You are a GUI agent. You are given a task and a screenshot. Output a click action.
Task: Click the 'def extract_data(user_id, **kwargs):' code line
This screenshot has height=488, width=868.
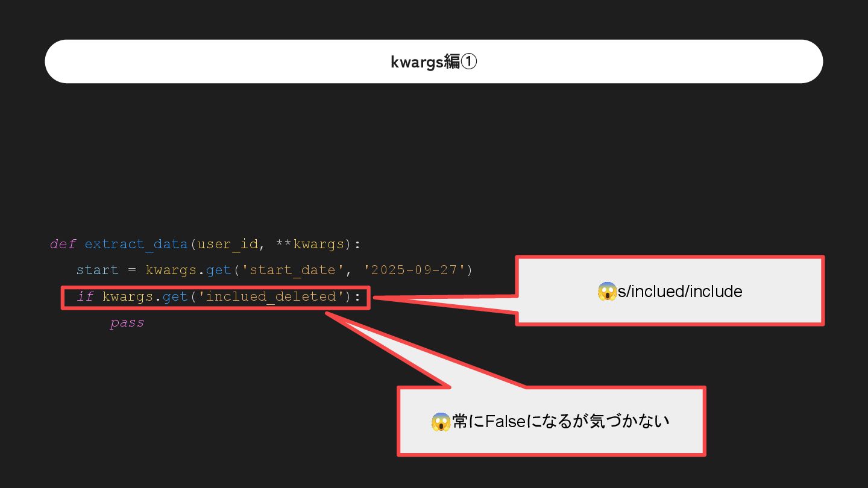pyautogui.click(x=205, y=245)
